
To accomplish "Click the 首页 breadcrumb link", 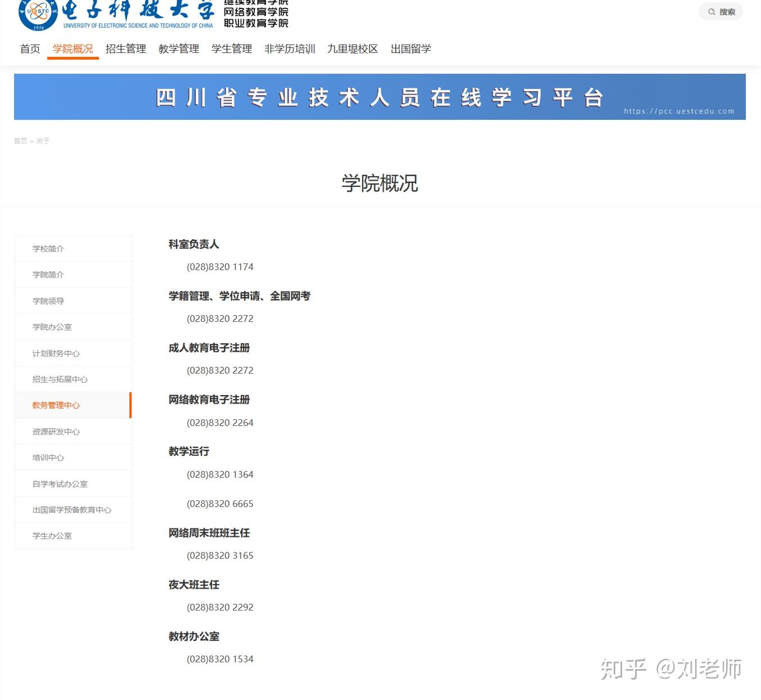I will click(x=20, y=141).
